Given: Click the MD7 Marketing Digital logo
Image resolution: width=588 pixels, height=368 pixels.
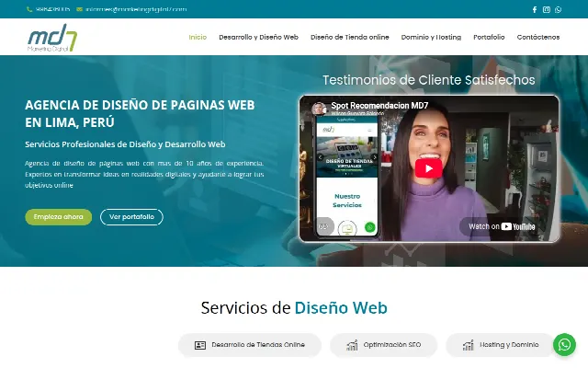Looking at the screenshot, I should [52, 38].
